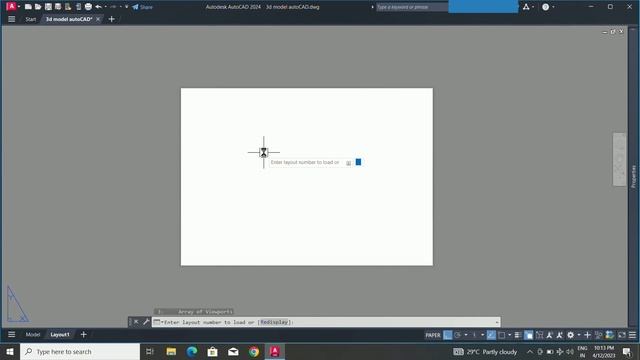This screenshot has height=360, width=640.
Task: Toggle the grid display status button
Action: pos(447,335)
